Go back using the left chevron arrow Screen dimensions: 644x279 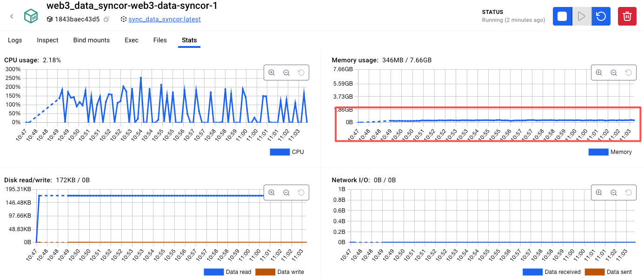click(x=12, y=16)
